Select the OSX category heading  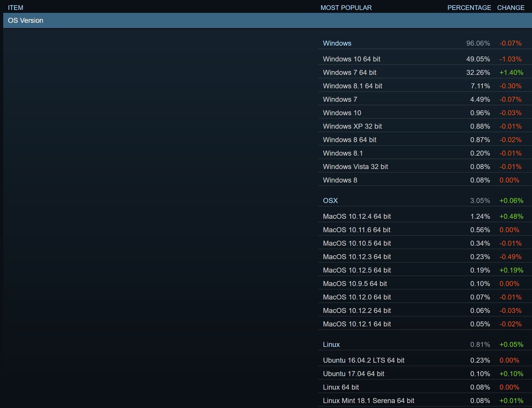tap(330, 200)
